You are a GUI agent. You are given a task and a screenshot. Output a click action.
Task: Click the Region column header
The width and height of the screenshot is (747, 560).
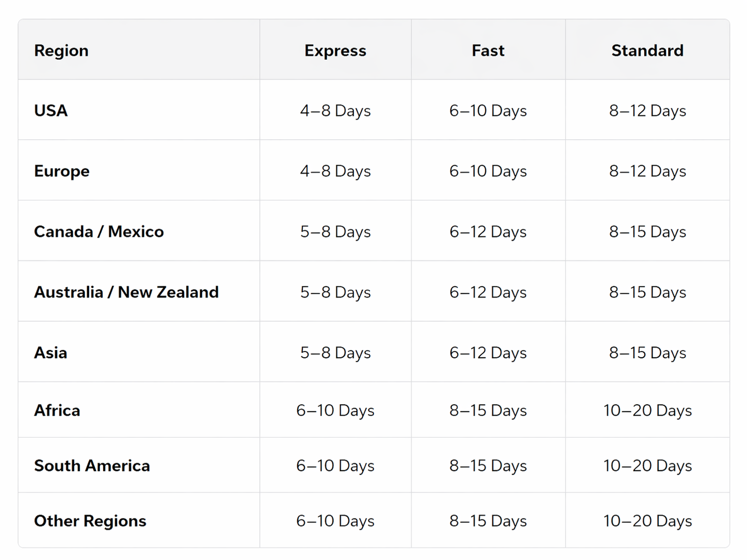[x=61, y=51]
